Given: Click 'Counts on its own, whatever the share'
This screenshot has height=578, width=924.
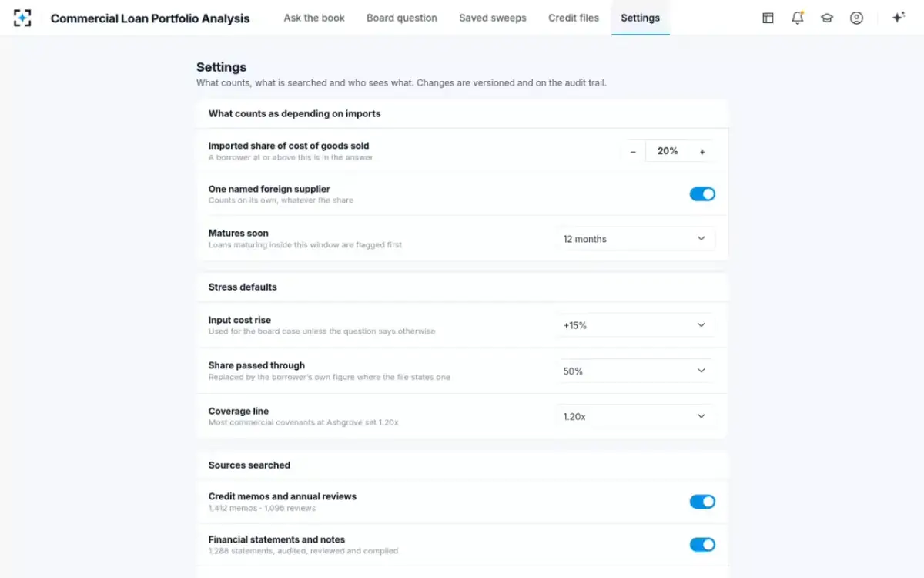Looking at the screenshot, I should tap(281, 200).
